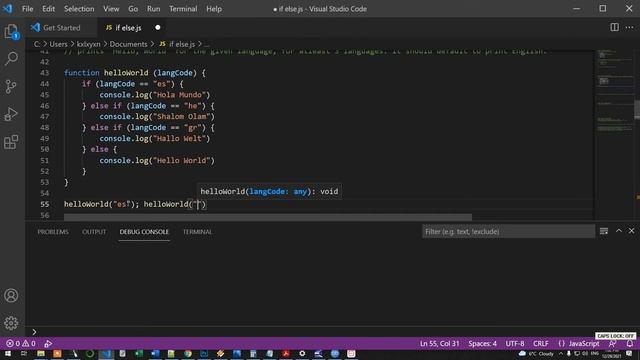Open the Selection menu
This screenshot has height=360, width=640.
click(79, 9)
